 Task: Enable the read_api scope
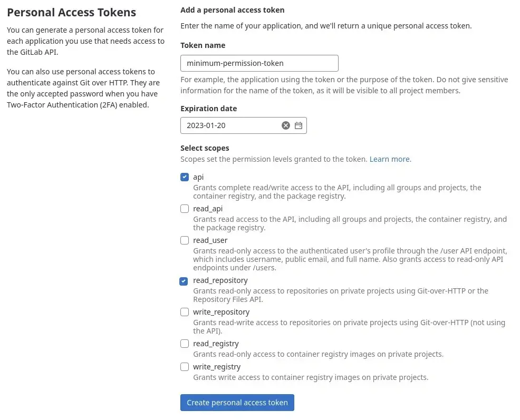click(x=185, y=209)
